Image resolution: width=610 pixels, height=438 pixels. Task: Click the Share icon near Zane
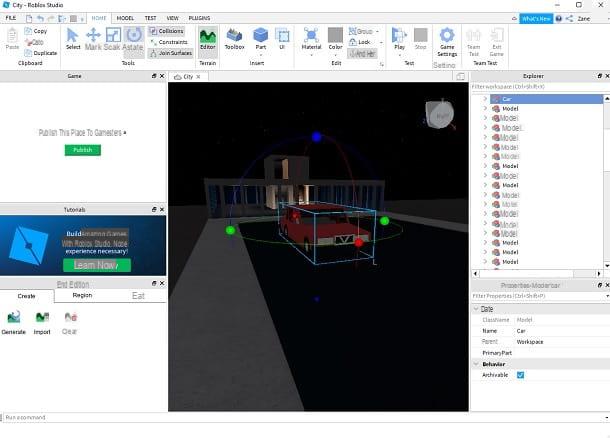point(570,18)
